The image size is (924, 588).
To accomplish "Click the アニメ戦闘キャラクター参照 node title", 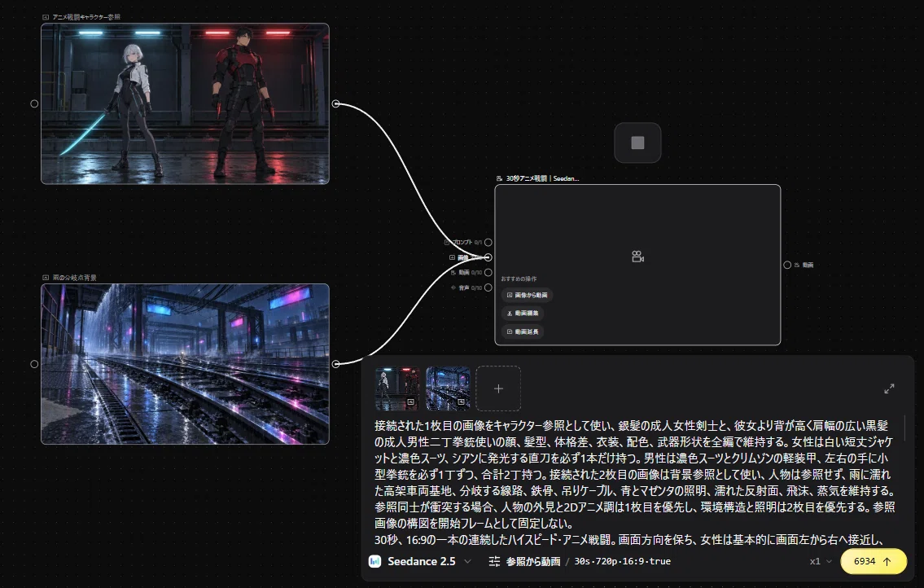I will coord(86,17).
